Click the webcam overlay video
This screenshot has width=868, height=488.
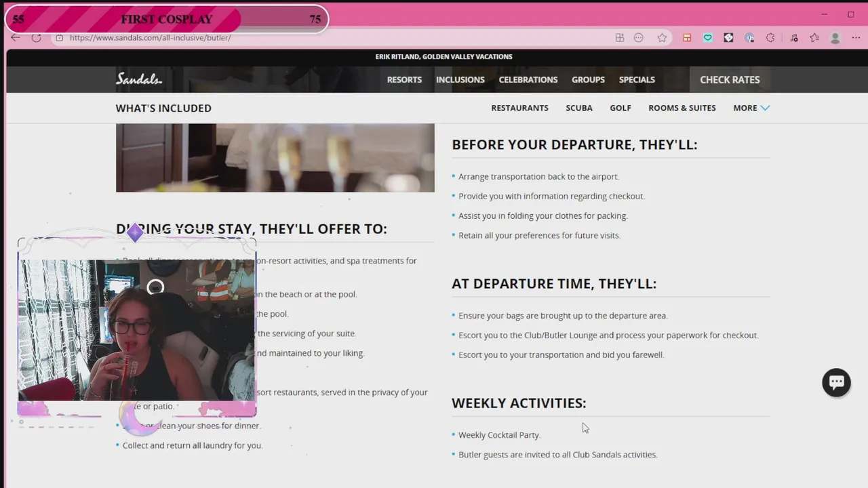(137, 330)
